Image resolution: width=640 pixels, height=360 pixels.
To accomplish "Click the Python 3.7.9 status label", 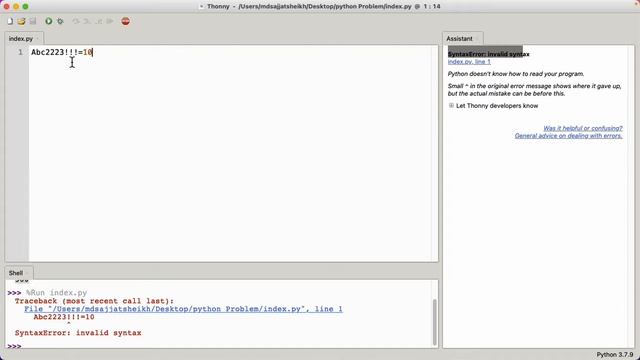I will [x=615, y=355].
